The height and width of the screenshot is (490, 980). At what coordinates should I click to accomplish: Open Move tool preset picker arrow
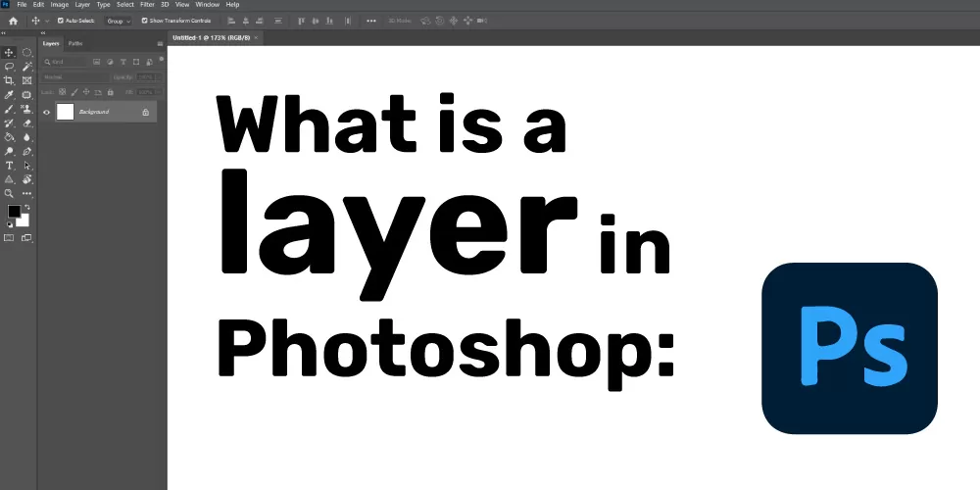pos(47,21)
